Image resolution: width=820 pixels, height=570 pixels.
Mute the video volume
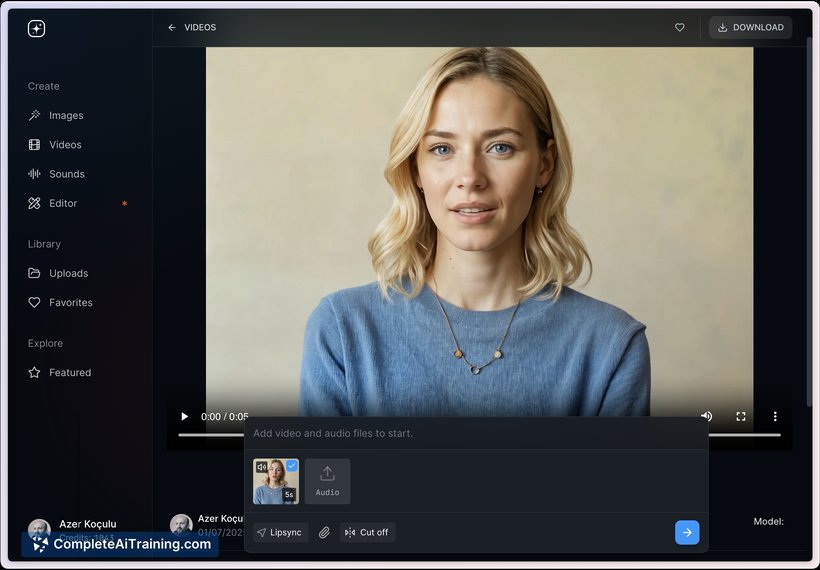tap(707, 416)
